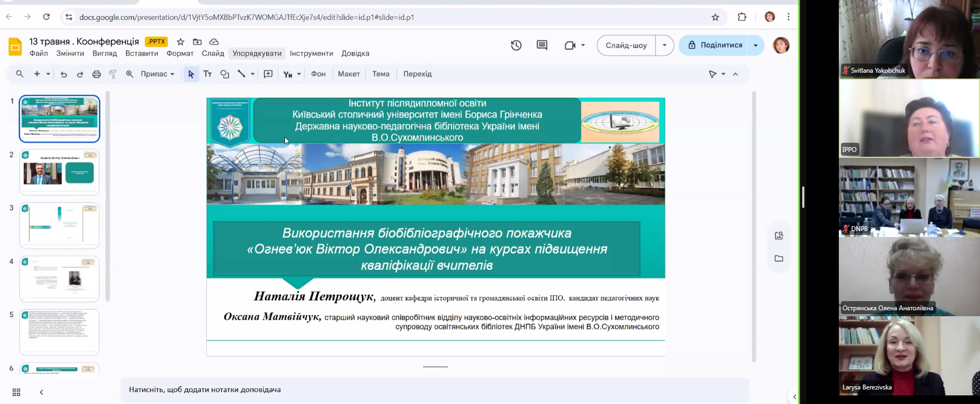Switch to grid view at bottom left
This screenshot has width=980, height=404.
click(x=16, y=392)
